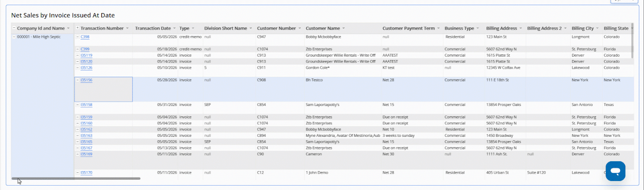
Task: Click the horizontal scrollbar thumb
Action: click(76, 178)
